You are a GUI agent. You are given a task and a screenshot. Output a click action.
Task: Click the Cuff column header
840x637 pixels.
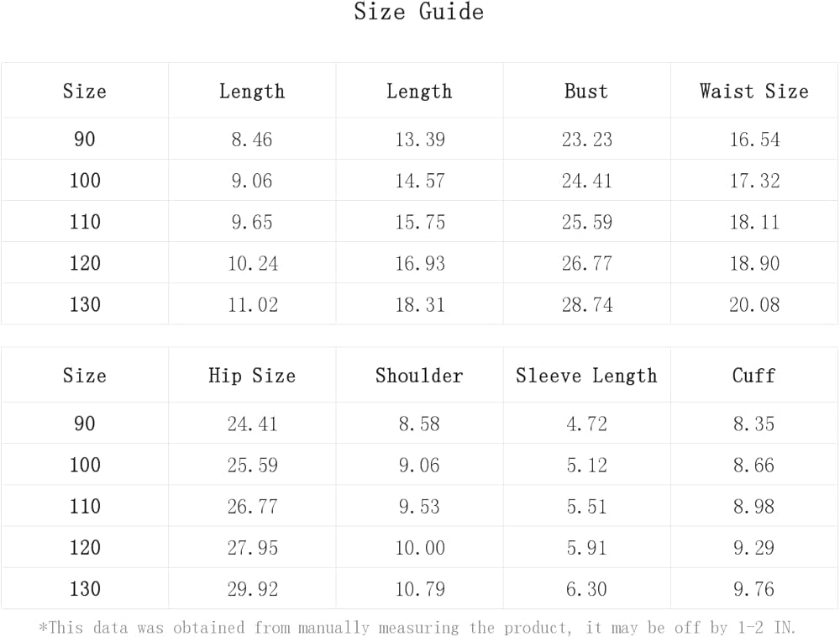(x=753, y=376)
